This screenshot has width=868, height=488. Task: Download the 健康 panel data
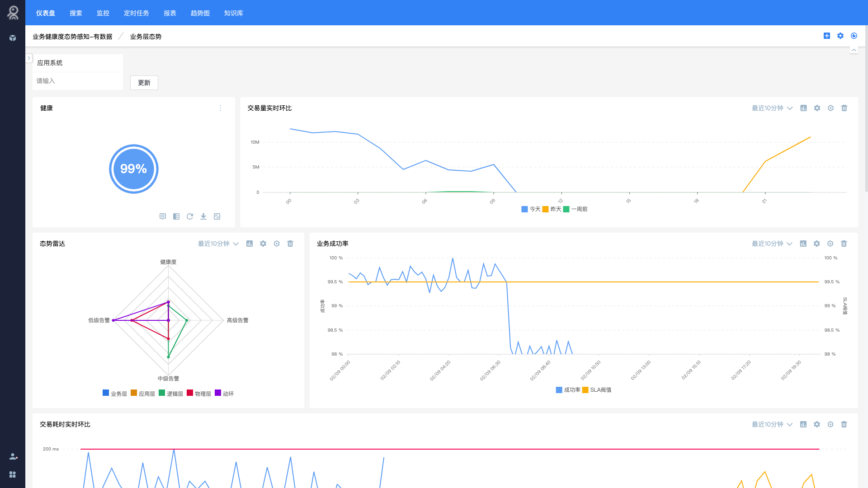coord(203,216)
